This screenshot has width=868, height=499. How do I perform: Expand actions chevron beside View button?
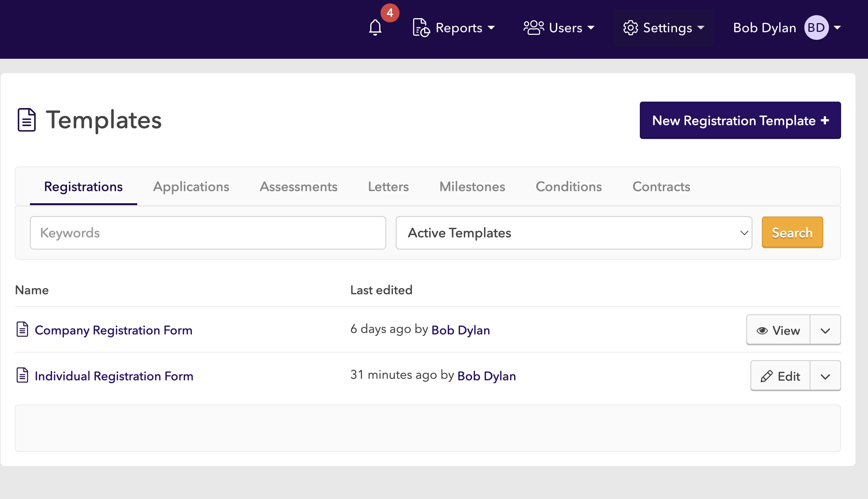[x=825, y=330]
